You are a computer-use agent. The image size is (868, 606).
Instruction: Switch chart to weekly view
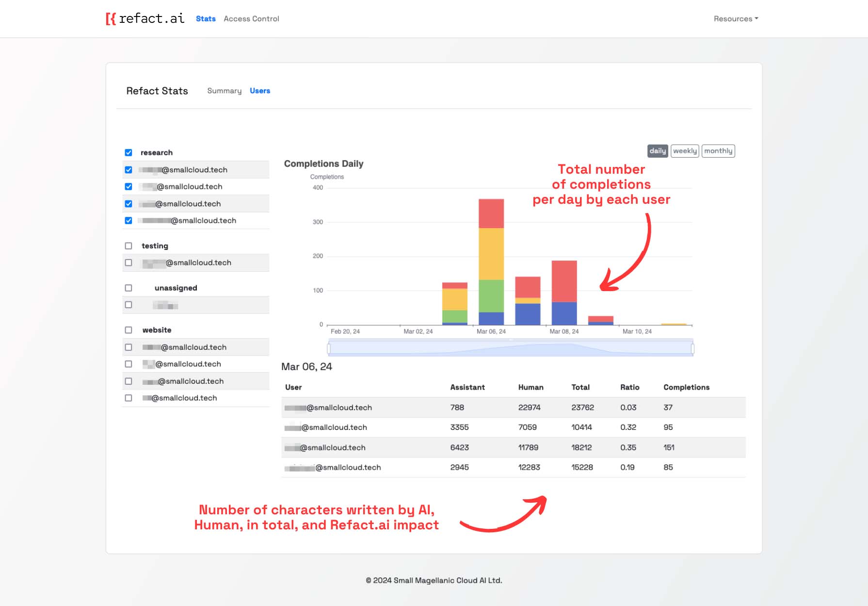point(685,151)
